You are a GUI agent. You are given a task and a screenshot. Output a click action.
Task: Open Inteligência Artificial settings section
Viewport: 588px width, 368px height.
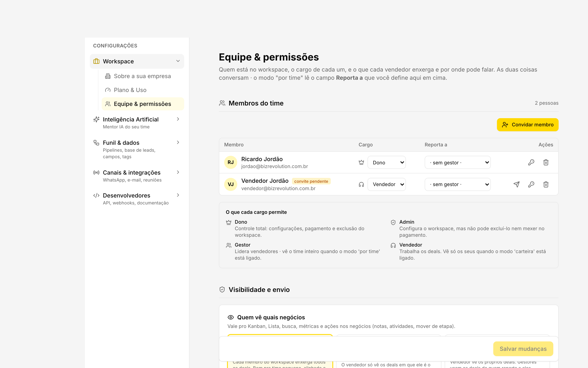[137, 123]
